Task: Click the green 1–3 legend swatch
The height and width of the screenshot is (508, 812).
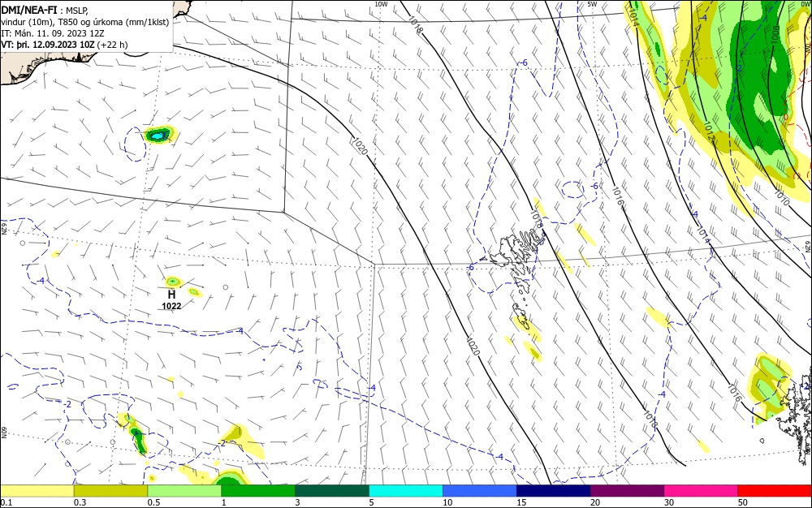Action: click(x=258, y=491)
